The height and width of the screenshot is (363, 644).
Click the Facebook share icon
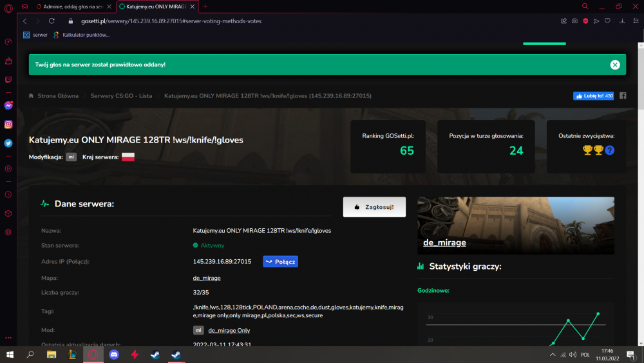tap(623, 96)
